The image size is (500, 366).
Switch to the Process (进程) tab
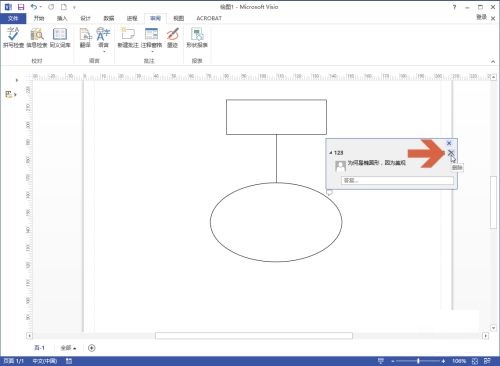pos(132,18)
